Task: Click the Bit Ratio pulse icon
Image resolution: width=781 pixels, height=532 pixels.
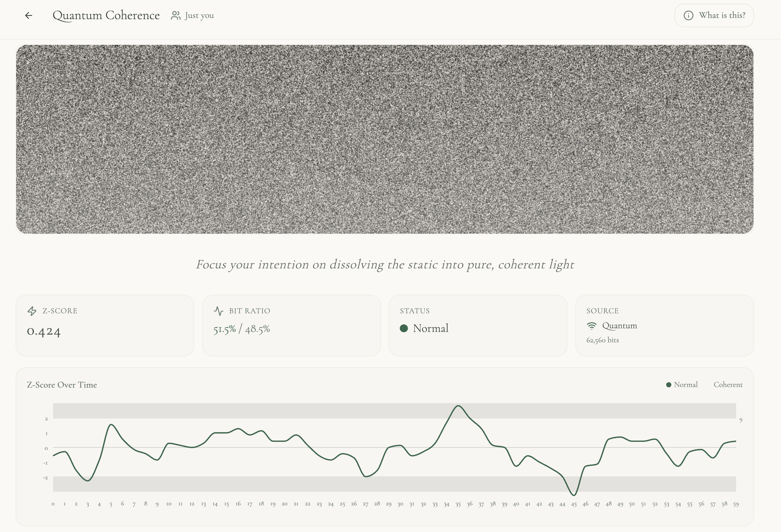Action: (218, 311)
